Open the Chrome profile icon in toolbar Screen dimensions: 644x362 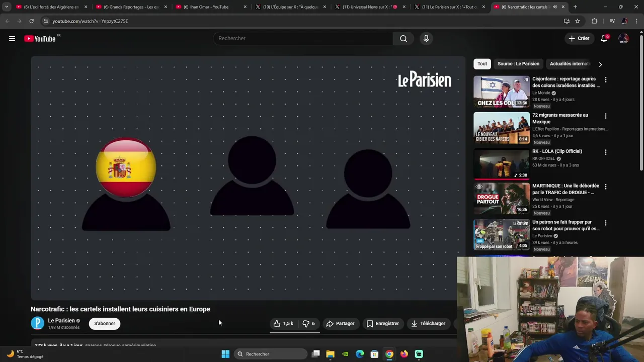point(624,21)
